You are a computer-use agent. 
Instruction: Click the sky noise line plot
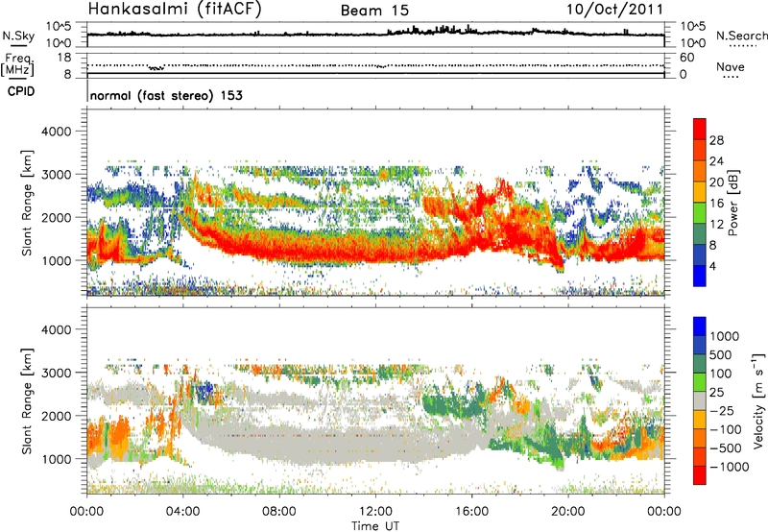(375, 33)
